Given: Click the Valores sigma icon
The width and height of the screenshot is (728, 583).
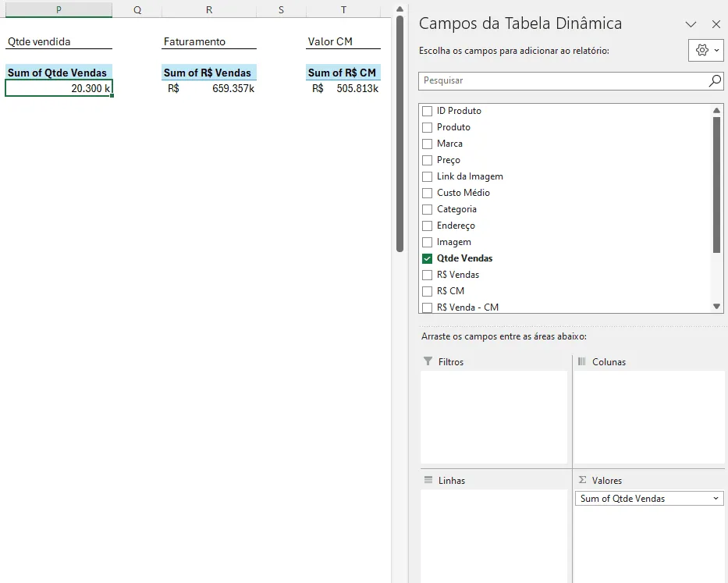Looking at the screenshot, I should tap(582, 480).
